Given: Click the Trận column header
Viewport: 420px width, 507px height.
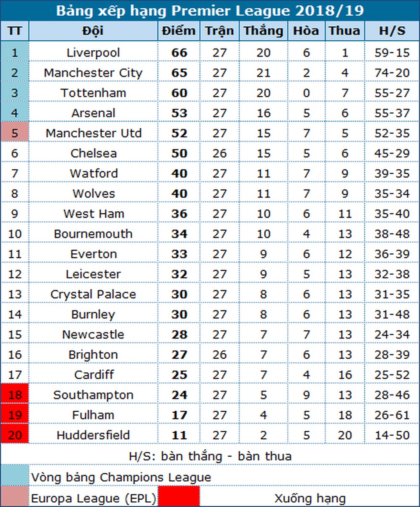Looking at the screenshot, I should 219,31.
